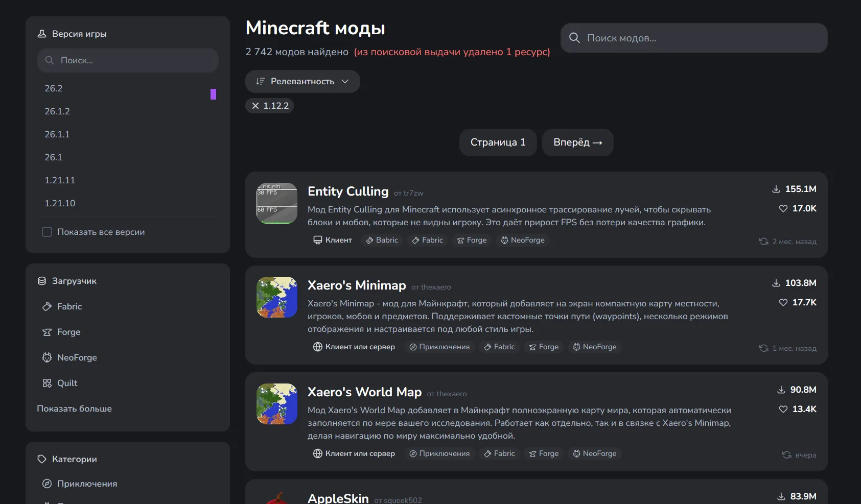Filter by Fabric loader in sidebar

(69, 306)
